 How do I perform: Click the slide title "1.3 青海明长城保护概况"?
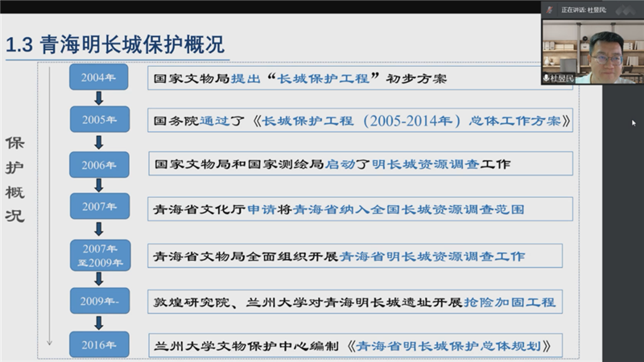click(x=115, y=44)
